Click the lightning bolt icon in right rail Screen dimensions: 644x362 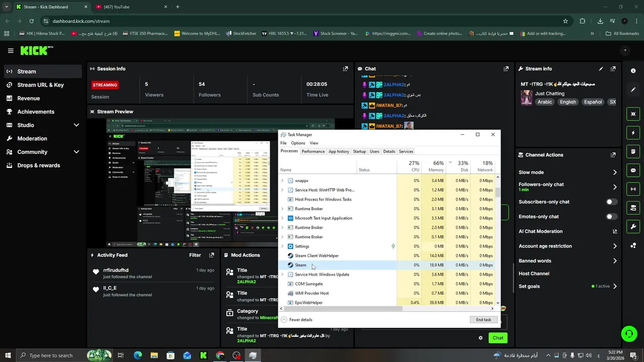[633, 133]
